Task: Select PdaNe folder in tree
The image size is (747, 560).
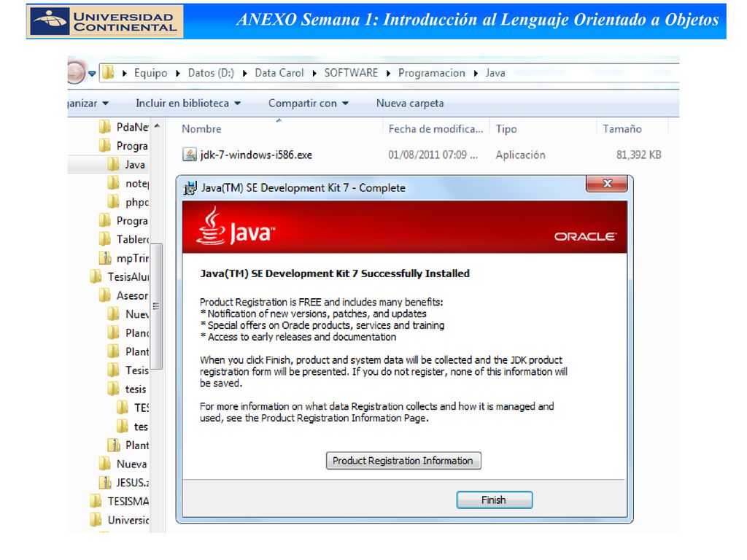Action: pos(124,127)
